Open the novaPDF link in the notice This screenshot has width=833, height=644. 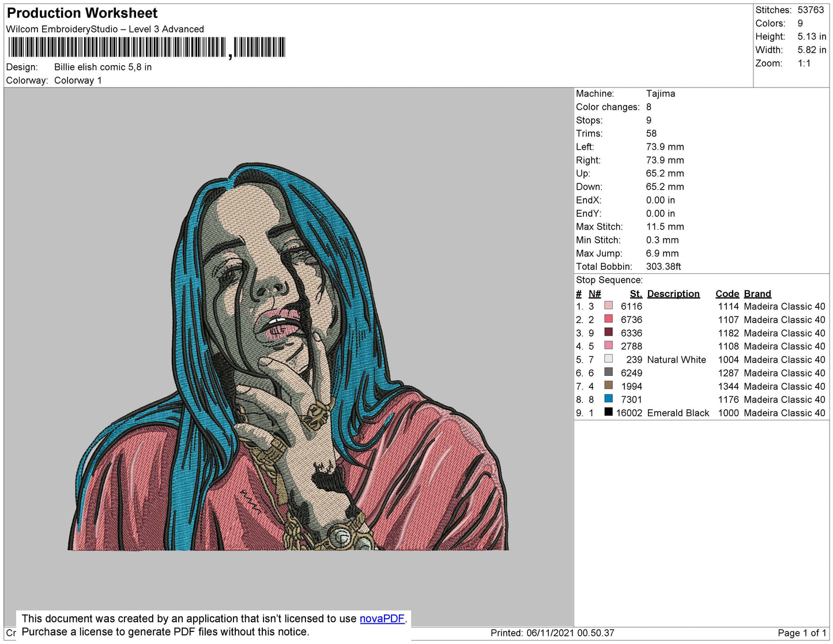(x=382, y=619)
